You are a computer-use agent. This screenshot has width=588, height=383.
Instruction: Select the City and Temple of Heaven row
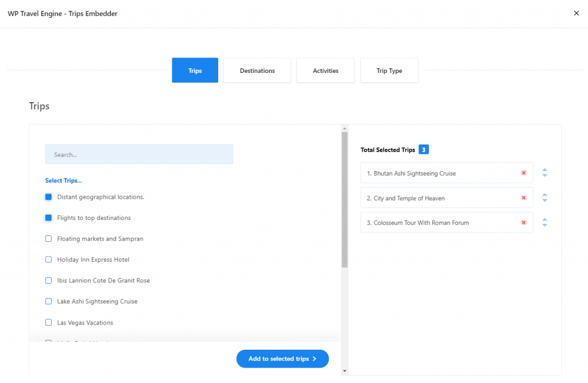pos(447,198)
